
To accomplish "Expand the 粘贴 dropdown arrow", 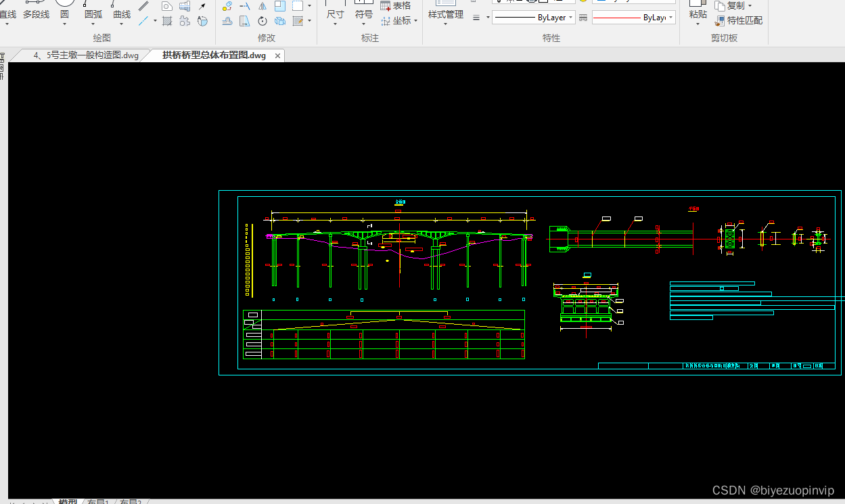I will (x=698, y=24).
